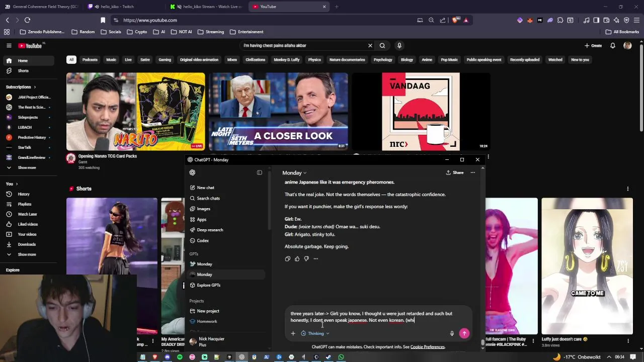The height and width of the screenshot is (362, 644).
Task: Open the Brave wallet icon
Action: pyautogui.click(x=606, y=20)
